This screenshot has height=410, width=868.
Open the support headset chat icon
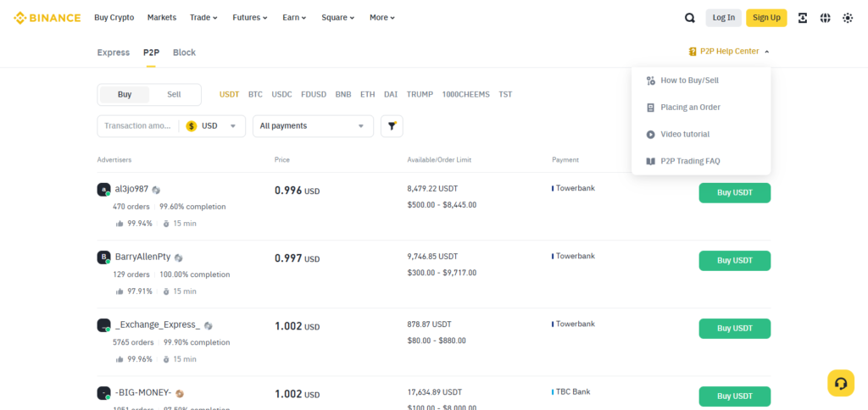tap(841, 383)
